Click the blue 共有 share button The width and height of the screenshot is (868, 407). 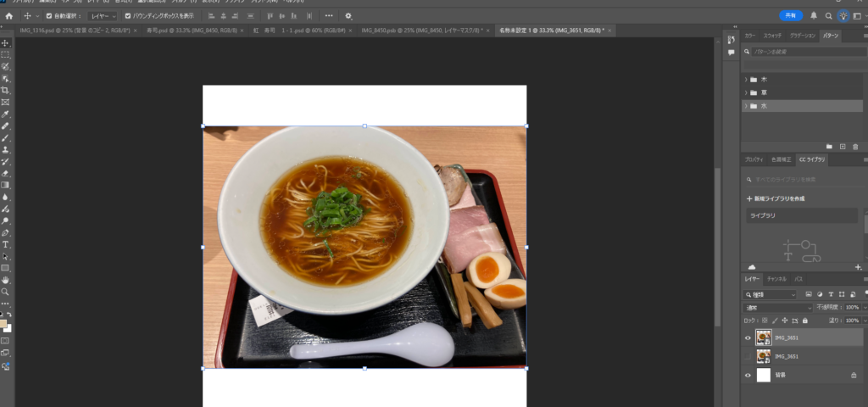tap(790, 15)
